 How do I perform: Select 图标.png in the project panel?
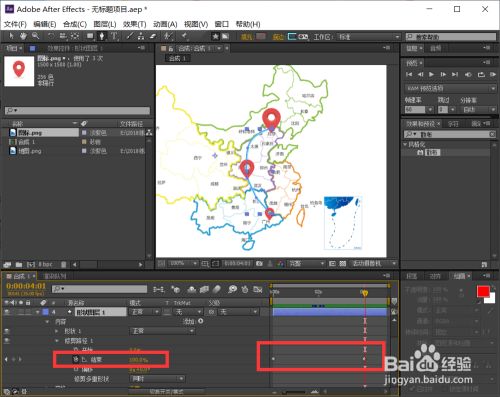pos(30,133)
